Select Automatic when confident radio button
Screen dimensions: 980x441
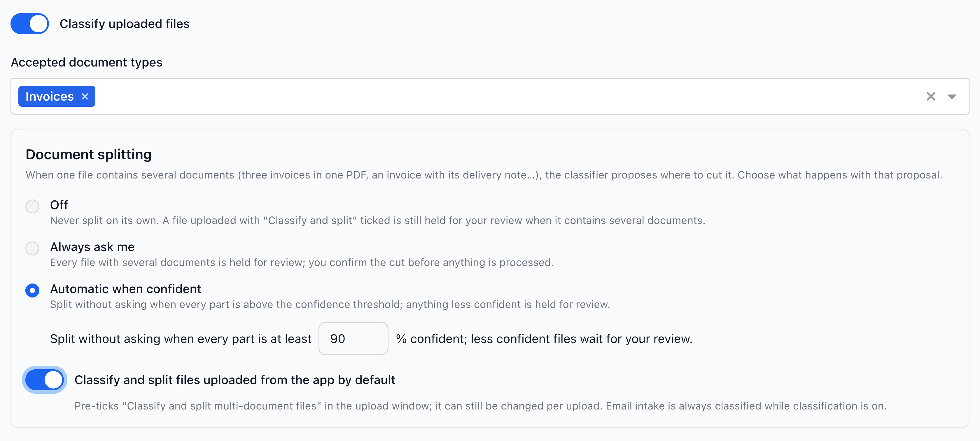(x=32, y=290)
